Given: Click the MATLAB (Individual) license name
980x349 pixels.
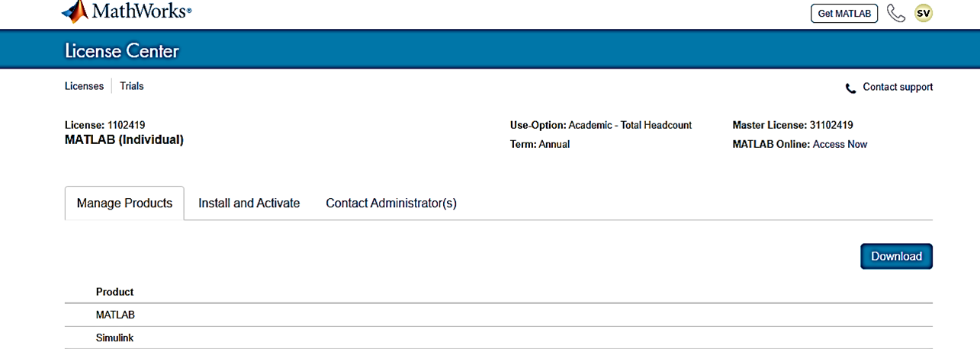Looking at the screenshot, I should click(124, 139).
